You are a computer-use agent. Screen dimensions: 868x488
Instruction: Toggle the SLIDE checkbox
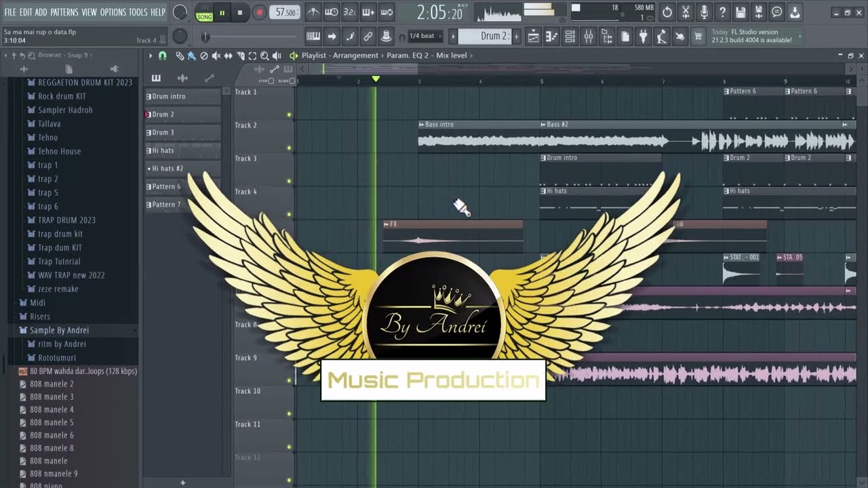294,81
